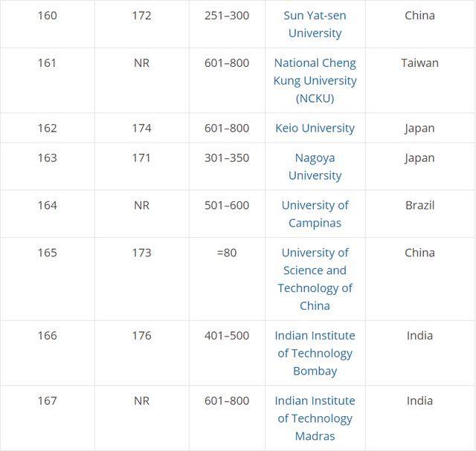Select the =80 ranking cell
Image resolution: width=476 pixels, height=451 pixels.
click(227, 279)
